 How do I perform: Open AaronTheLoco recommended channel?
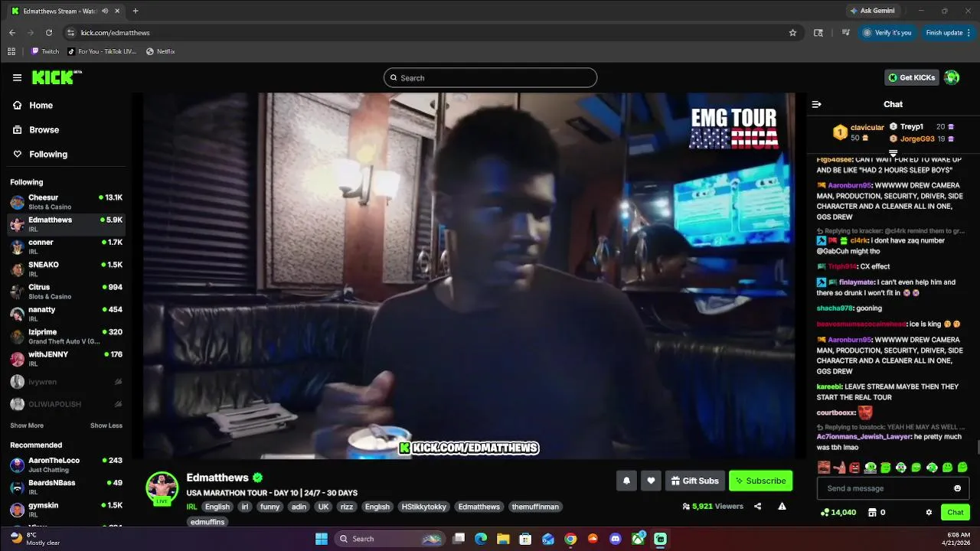65,465
